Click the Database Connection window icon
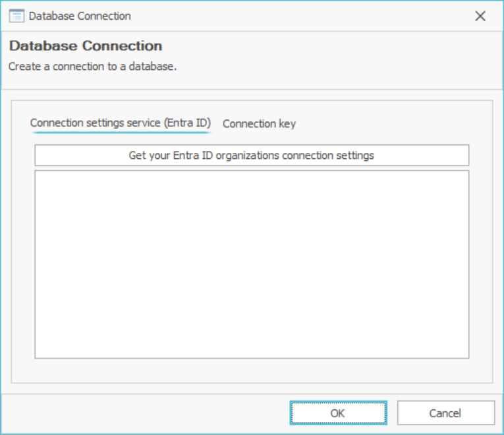The image size is (504, 435). (x=16, y=16)
